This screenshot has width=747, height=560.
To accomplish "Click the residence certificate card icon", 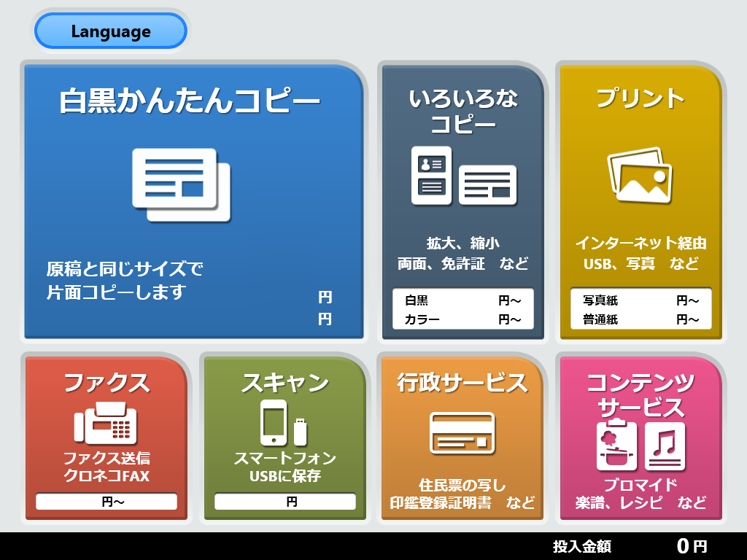I will [x=463, y=434].
